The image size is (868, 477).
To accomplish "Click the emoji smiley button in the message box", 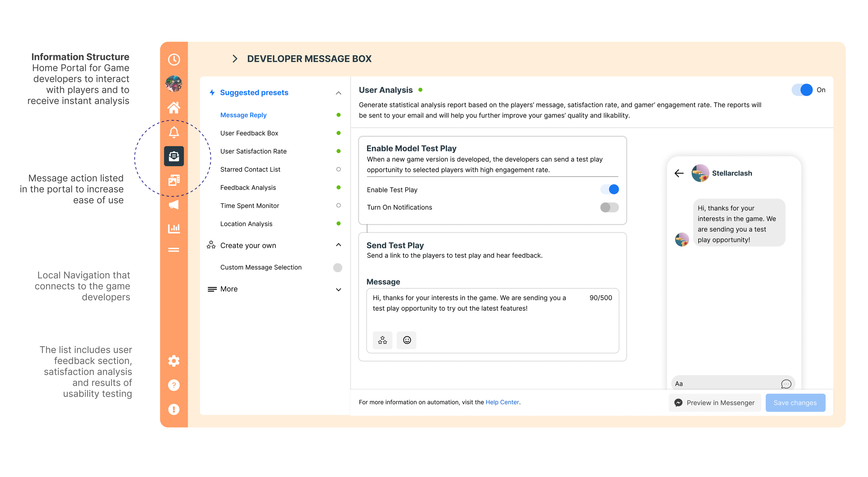I will [407, 340].
